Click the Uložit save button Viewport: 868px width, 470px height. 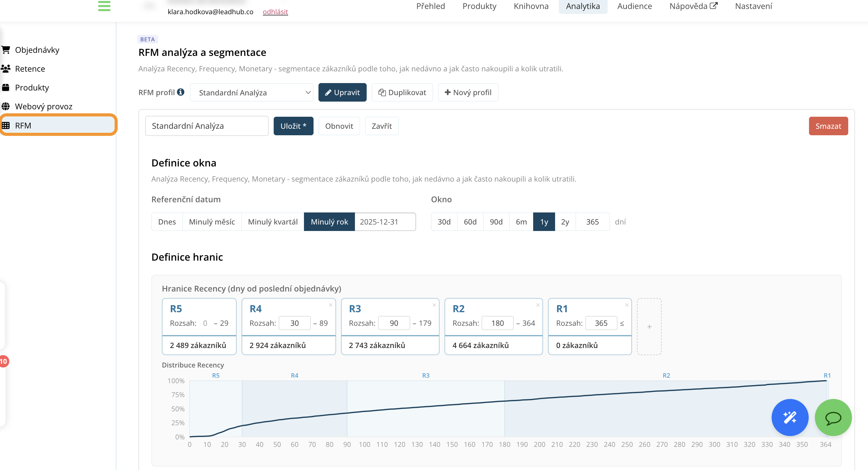(x=293, y=126)
